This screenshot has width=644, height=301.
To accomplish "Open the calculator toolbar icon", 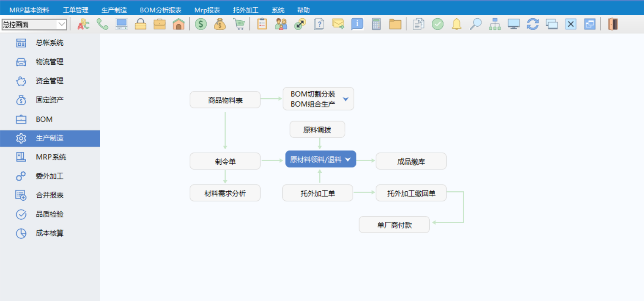I will coord(376,24).
